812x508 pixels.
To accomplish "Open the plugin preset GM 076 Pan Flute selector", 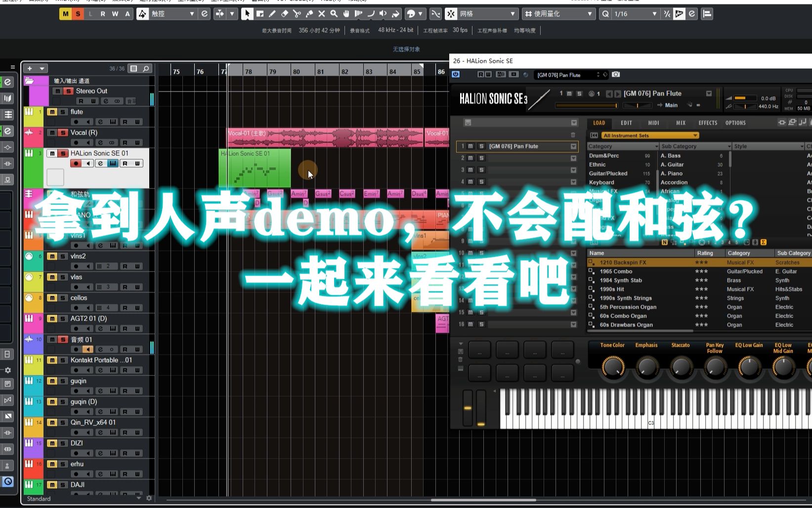I will click(x=571, y=75).
